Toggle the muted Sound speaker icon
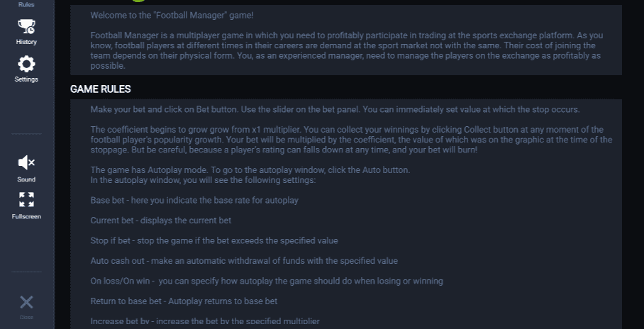This screenshot has width=644, height=329. (x=26, y=162)
